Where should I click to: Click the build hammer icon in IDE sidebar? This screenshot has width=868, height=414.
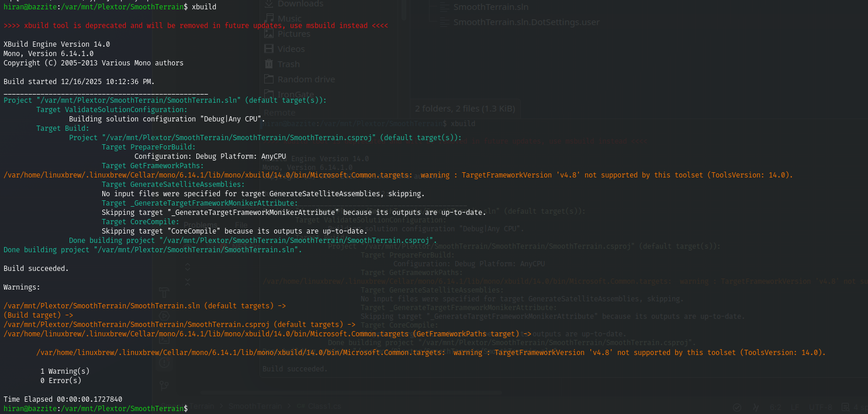[x=164, y=291]
